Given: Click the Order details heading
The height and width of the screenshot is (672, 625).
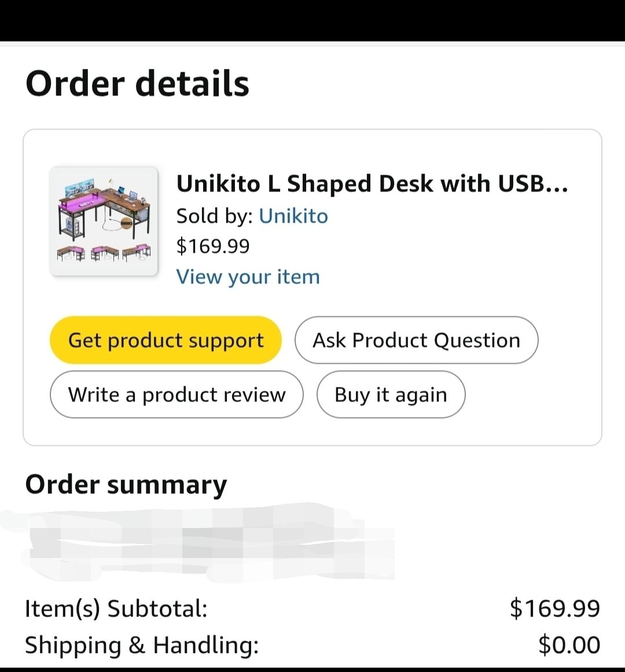Looking at the screenshot, I should pos(137,83).
